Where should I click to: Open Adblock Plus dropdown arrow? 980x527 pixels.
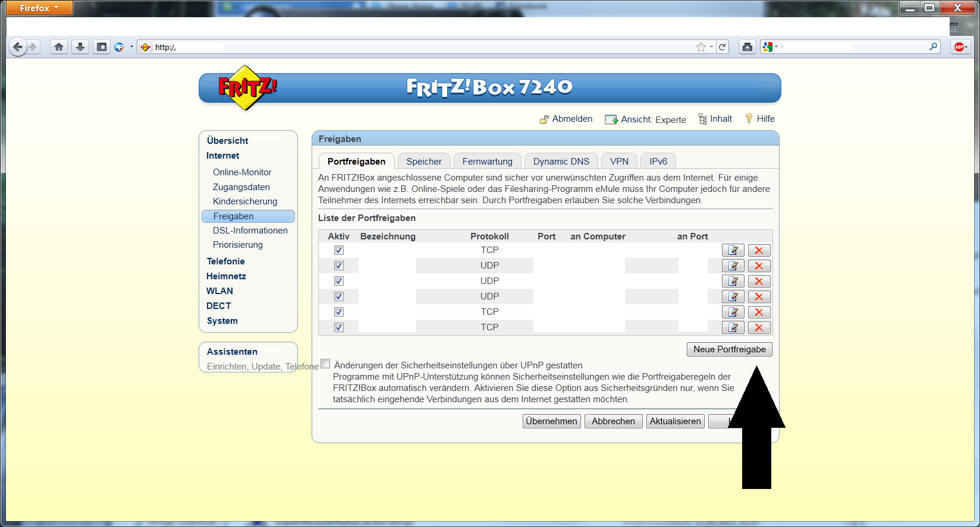966,47
